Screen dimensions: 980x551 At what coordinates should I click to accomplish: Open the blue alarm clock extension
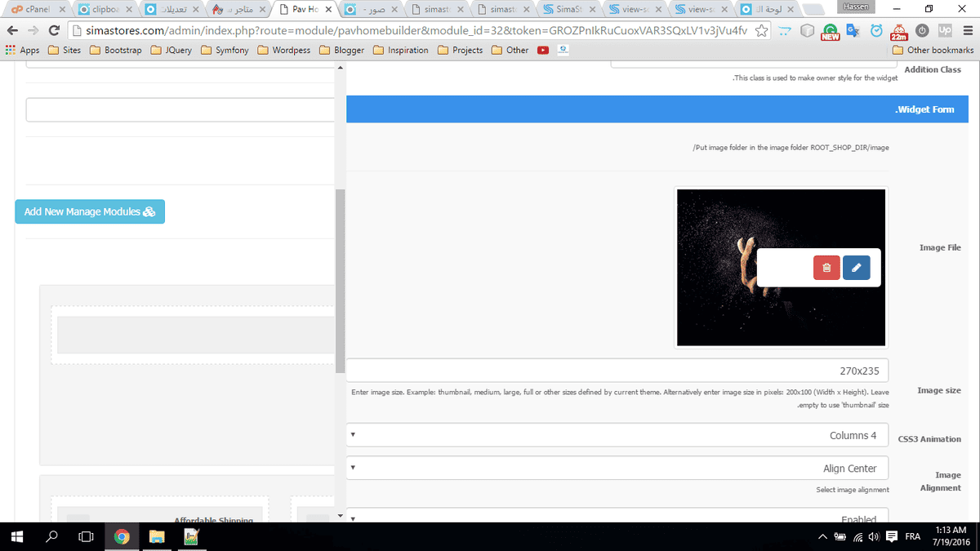click(x=876, y=30)
